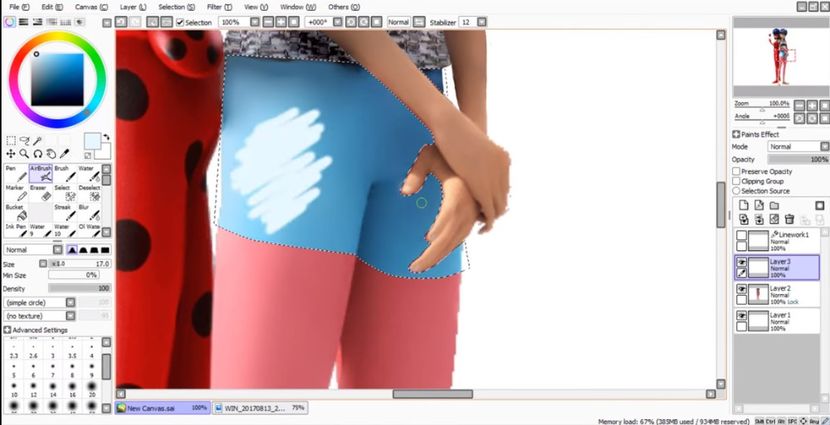Enable Clipping Group checkbox

(x=736, y=181)
